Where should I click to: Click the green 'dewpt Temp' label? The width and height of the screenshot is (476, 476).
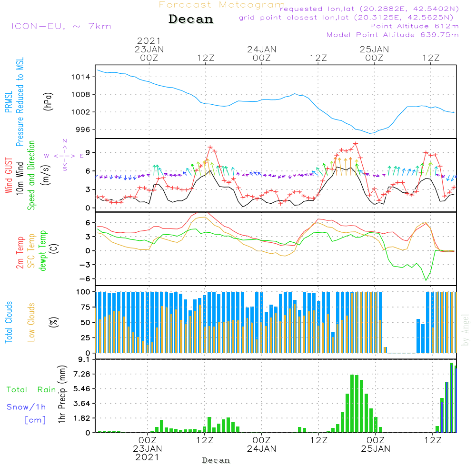pyautogui.click(x=42, y=250)
